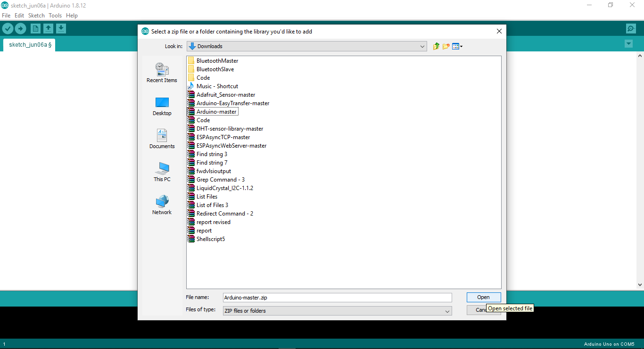Screen dimensions: 644x349
Task: Click the Arduino Uno on COM5 status text
Action: tap(609, 344)
